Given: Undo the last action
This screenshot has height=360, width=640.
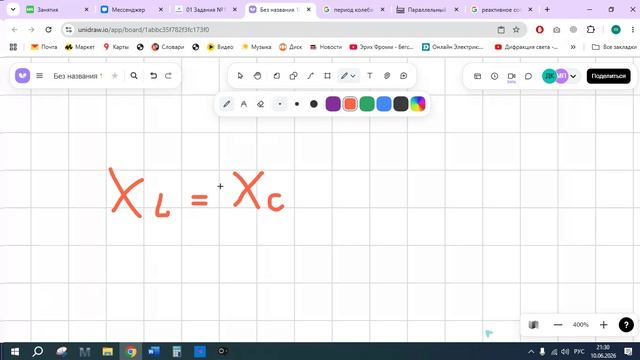Looking at the screenshot, I should pos(153,76).
